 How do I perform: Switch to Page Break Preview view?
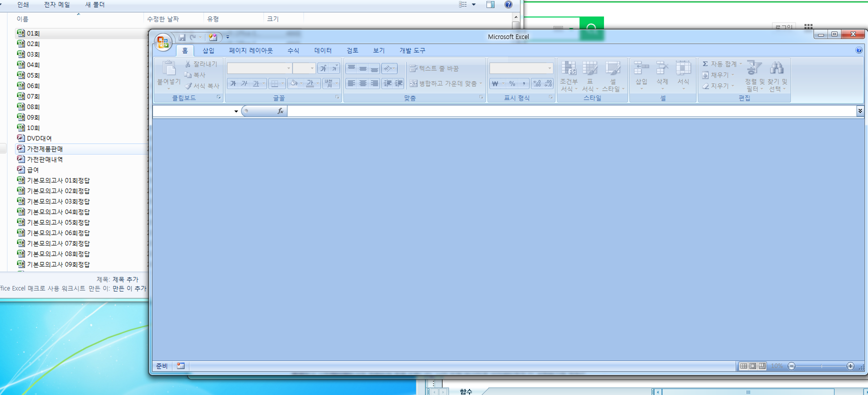coord(761,366)
